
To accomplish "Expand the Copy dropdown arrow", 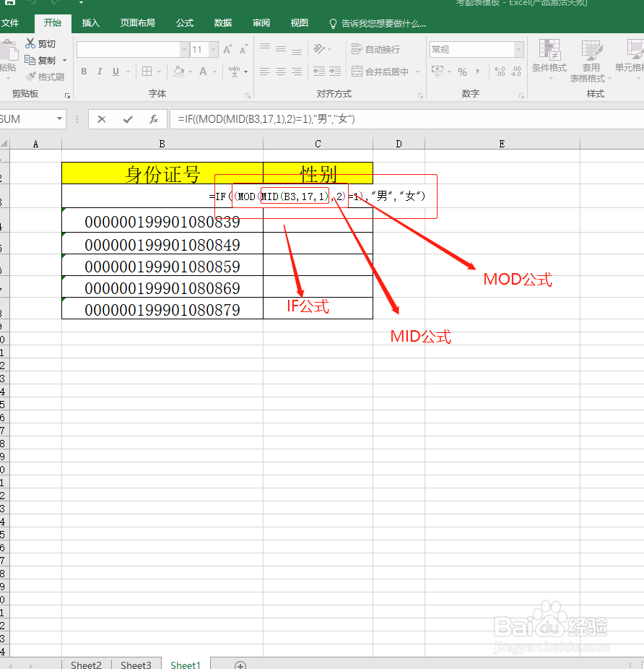I will click(x=65, y=60).
